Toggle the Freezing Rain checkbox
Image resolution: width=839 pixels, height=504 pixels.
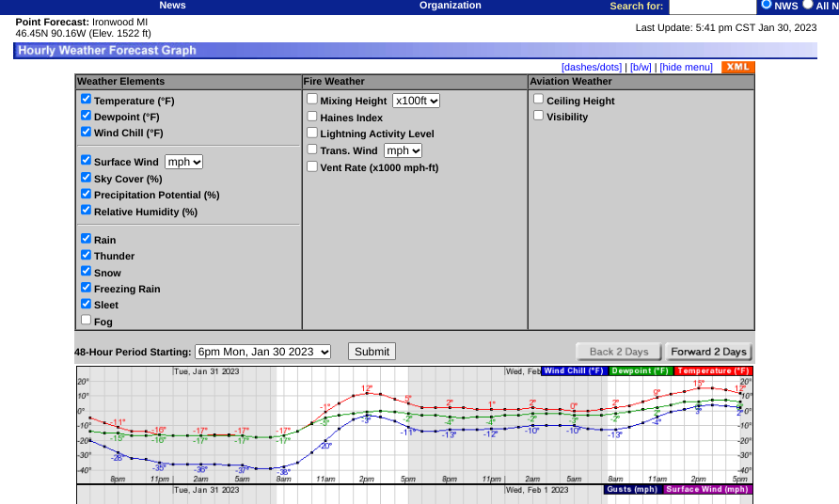click(x=87, y=288)
